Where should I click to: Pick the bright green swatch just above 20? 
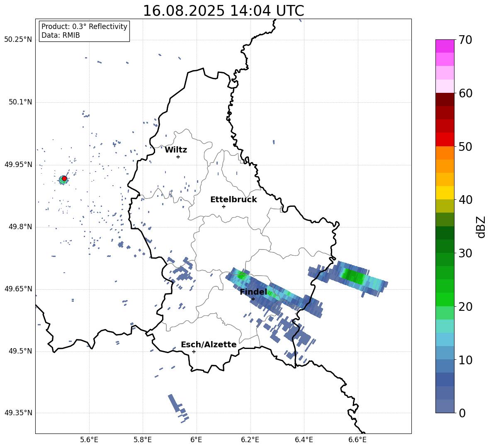tap(445, 299)
